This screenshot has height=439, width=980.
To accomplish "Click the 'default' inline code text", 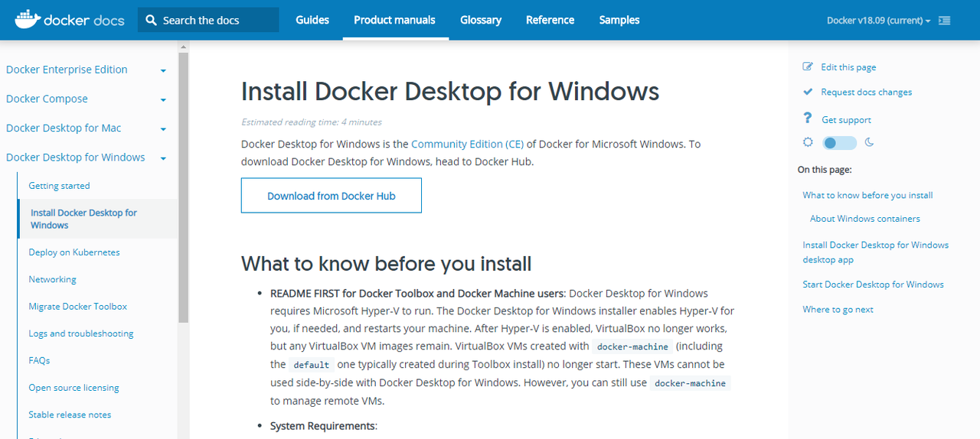I will [x=312, y=365].
